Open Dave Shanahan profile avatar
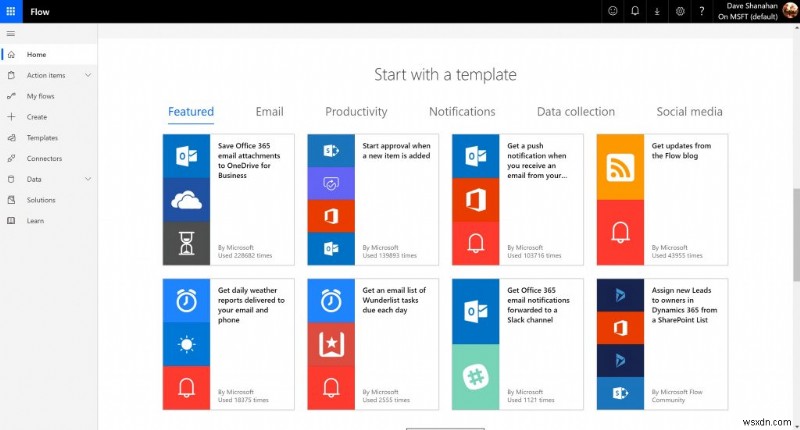Screen dimensions: 800x430 (x=790, y=11)
